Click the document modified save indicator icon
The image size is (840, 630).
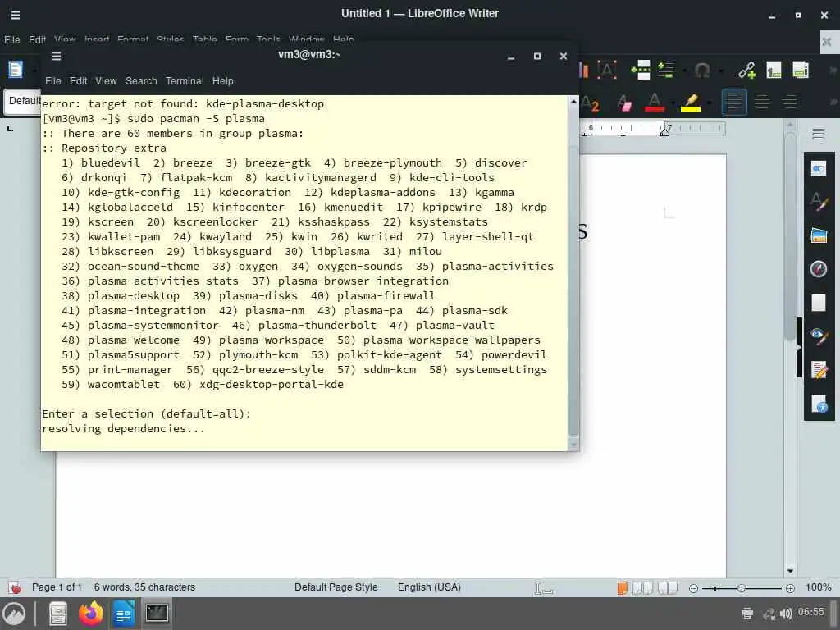tap(15, 587)
